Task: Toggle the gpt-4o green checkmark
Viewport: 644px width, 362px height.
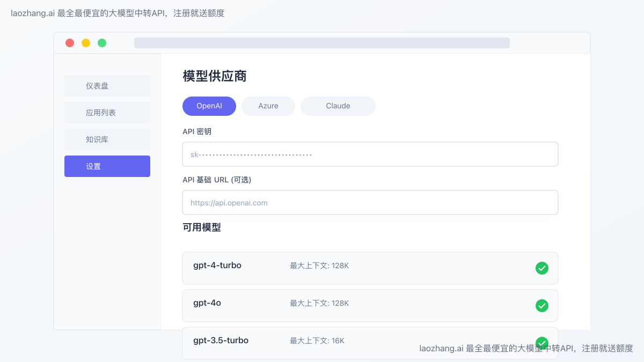Action: pos(542,306)
